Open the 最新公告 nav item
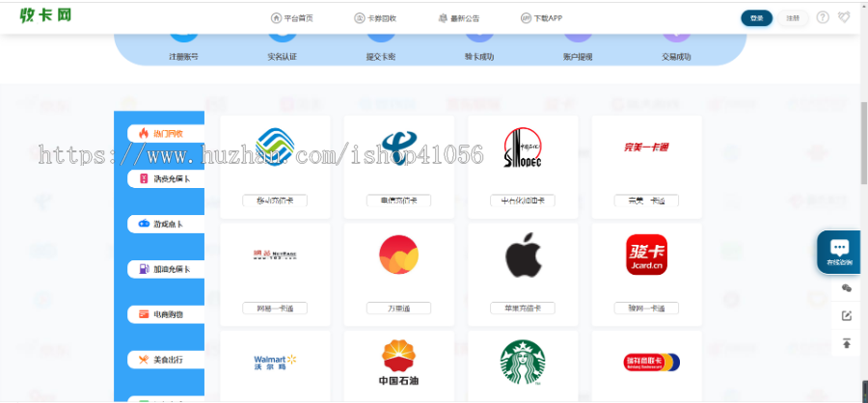 click(x=459, y=18)
